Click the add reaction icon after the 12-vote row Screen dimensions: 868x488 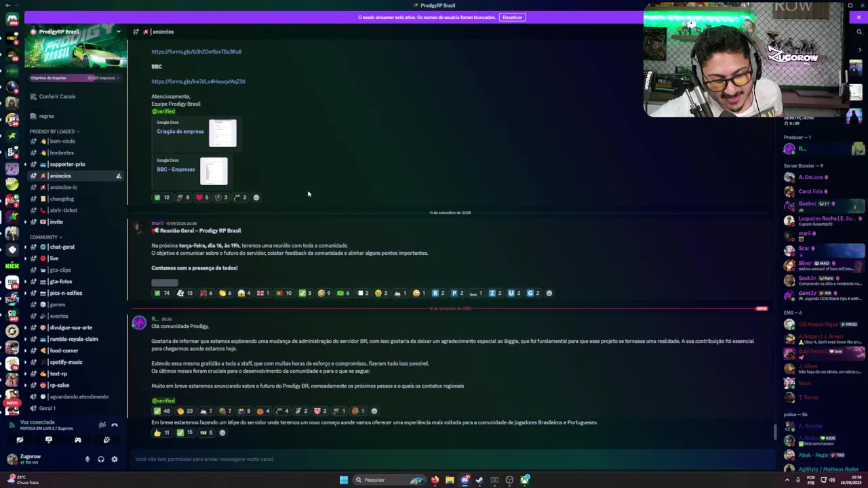[x=256, y=197]
